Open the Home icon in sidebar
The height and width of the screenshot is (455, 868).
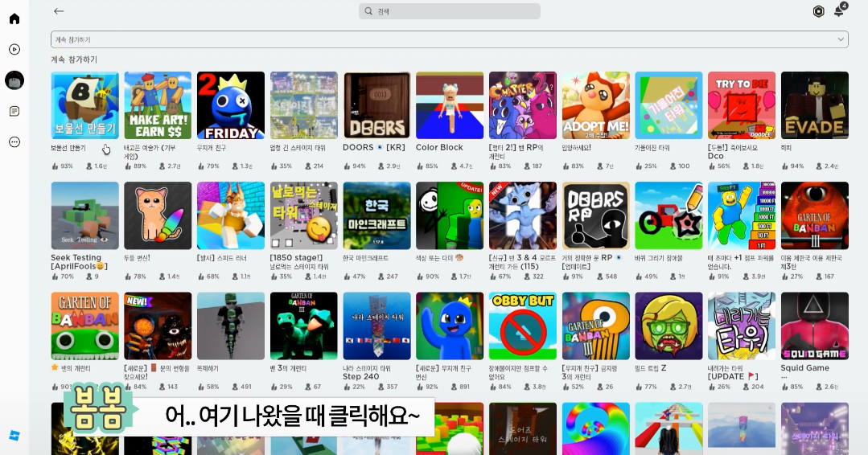(14, 18)
